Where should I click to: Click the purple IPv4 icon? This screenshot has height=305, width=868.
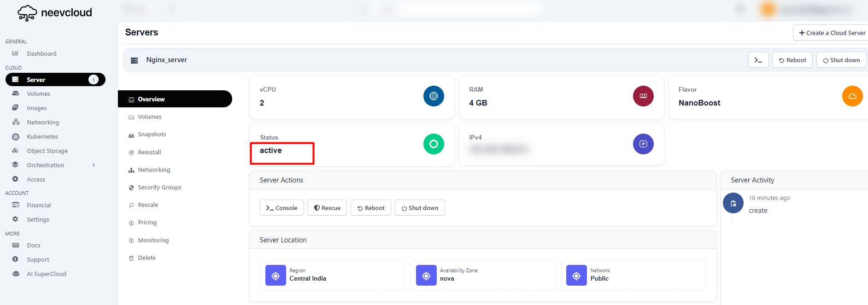(643, 144)
